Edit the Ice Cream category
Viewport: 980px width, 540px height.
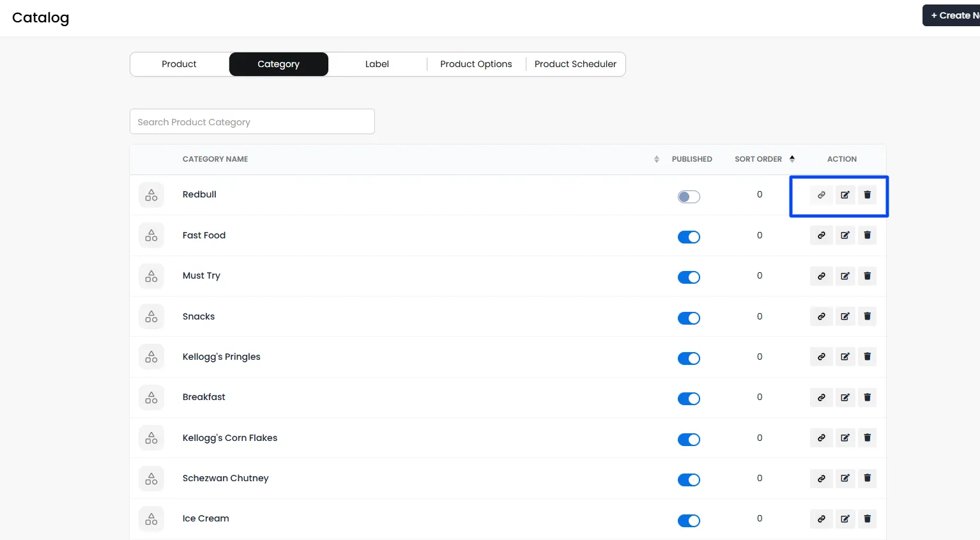[845, 519]
